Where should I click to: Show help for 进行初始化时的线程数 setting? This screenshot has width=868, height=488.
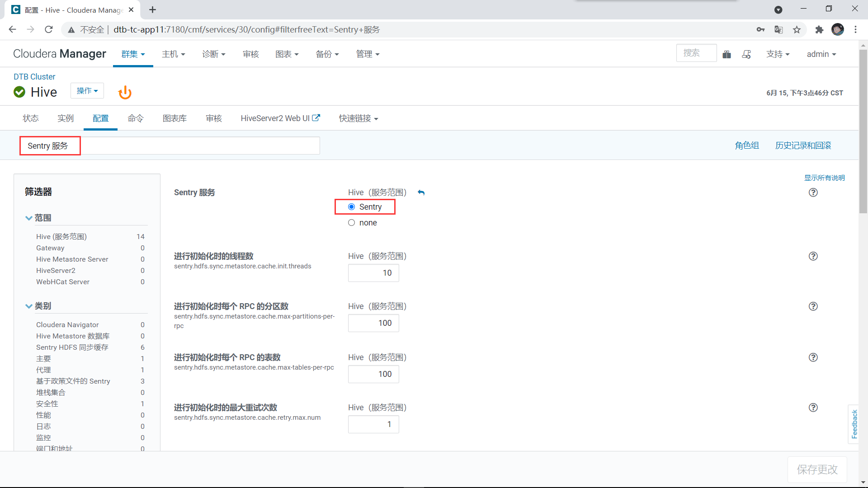[813, 256]
